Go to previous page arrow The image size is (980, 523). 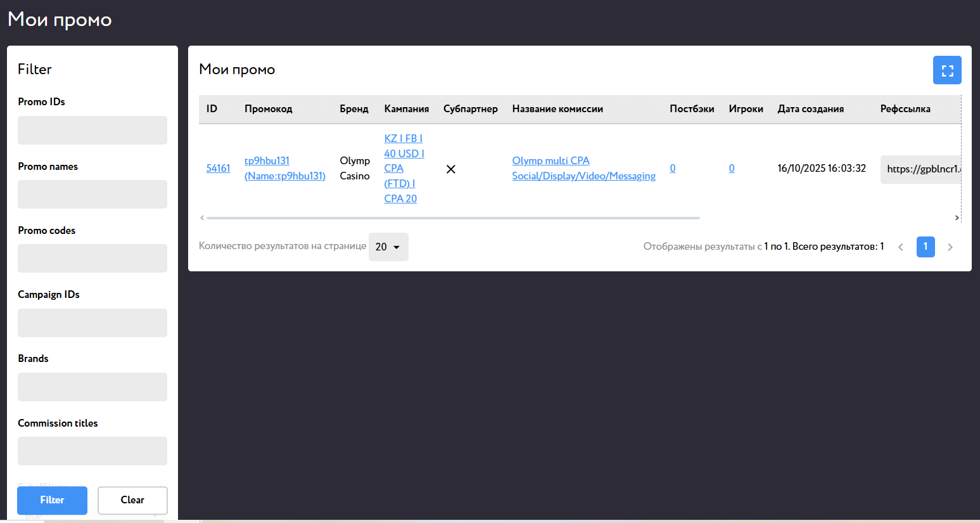point(900,247)
